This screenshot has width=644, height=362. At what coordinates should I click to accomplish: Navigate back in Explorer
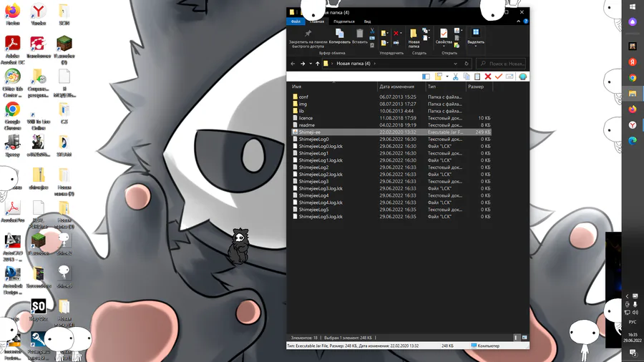[293, 64]
